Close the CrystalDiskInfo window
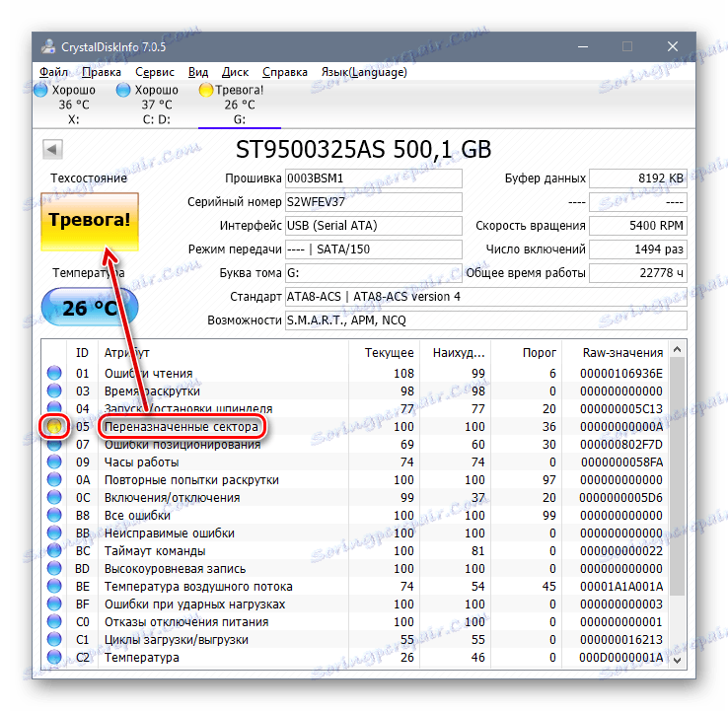Screen dimensions: 728x711 (673, 47)
